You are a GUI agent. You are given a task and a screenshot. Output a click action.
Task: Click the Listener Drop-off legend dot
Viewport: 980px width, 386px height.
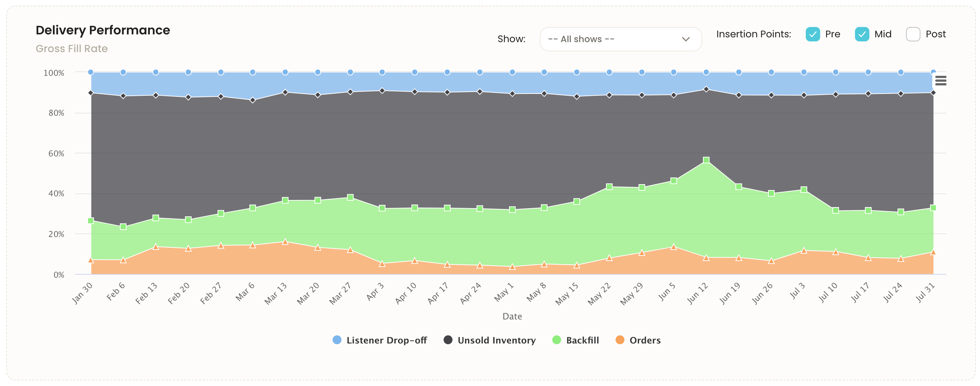[x=336, y=341]
